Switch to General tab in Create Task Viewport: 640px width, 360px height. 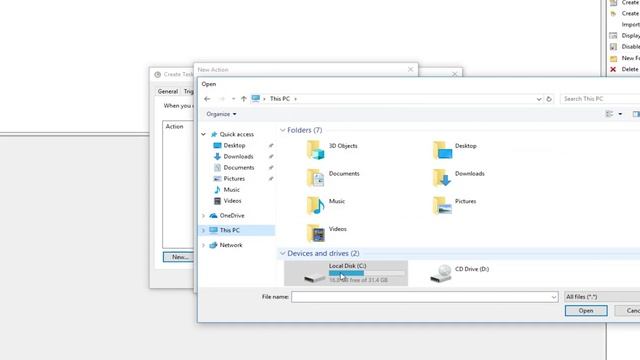pos(168,91)
